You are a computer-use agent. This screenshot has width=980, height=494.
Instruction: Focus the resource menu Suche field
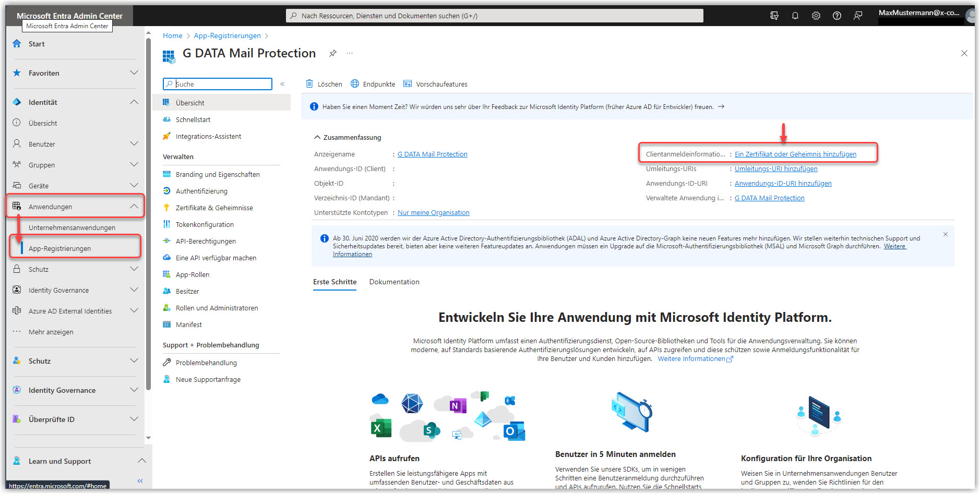pos(218,84)
